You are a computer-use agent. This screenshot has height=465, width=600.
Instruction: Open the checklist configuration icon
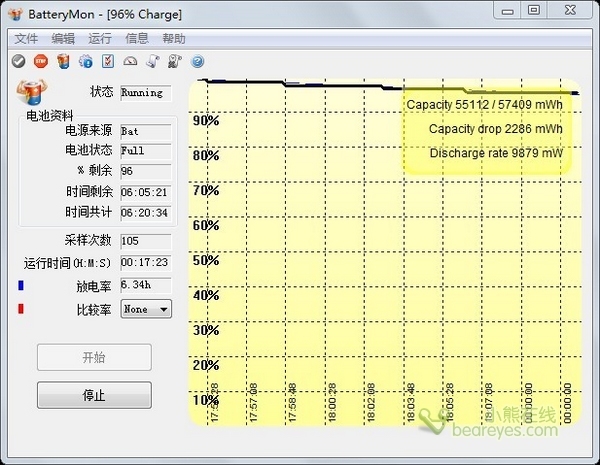108,61
